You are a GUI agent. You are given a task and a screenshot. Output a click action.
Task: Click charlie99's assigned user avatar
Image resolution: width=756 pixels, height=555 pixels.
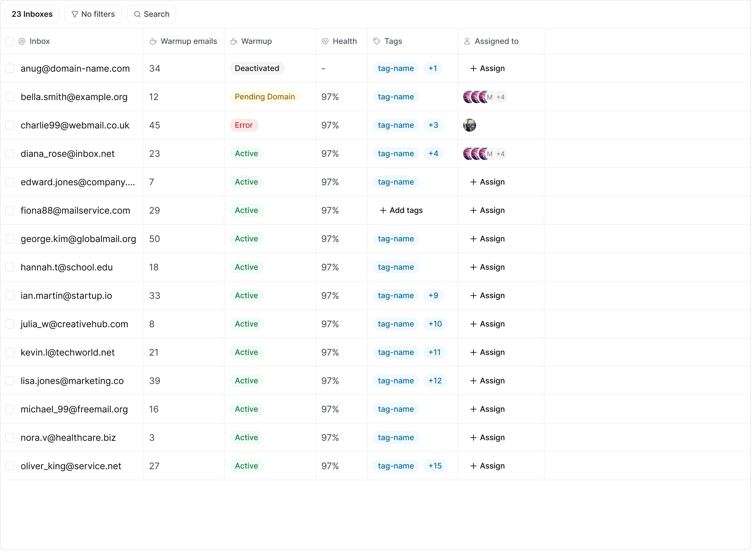469,125
